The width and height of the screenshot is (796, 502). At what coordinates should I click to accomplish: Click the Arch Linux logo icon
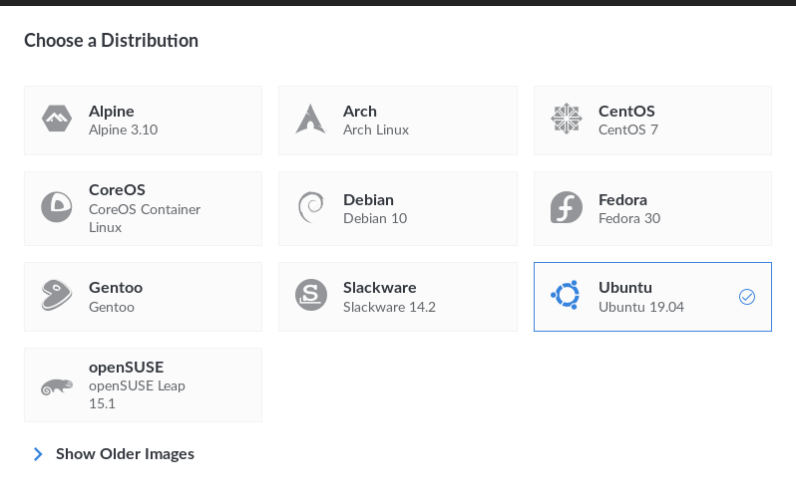point(310,119)
